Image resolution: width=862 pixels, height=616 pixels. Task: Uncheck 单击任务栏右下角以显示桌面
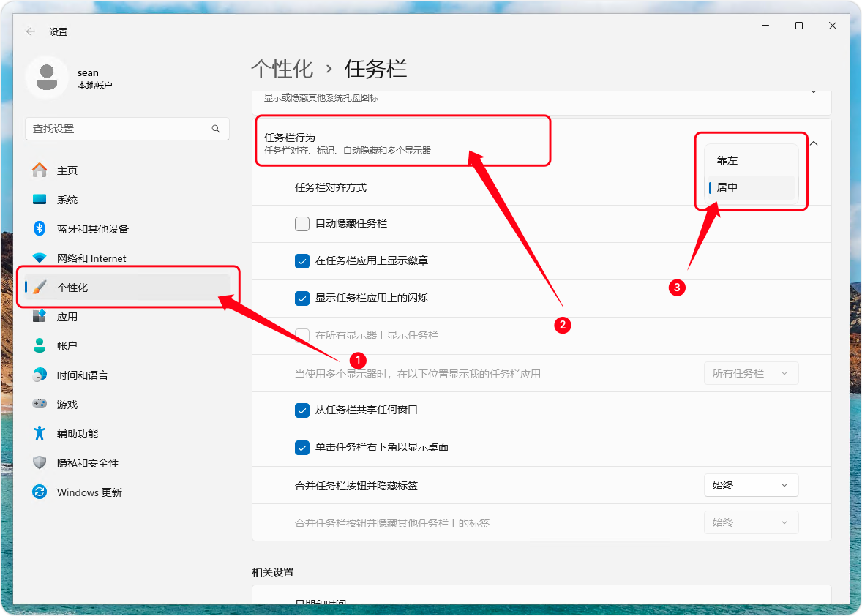(301, 448)
